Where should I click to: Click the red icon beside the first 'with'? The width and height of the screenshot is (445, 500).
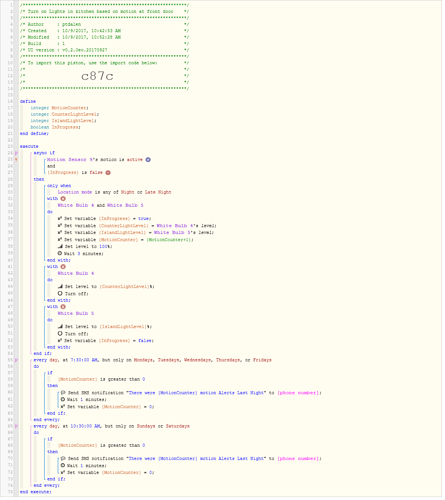pyautogui.click(x=63, y=200)
